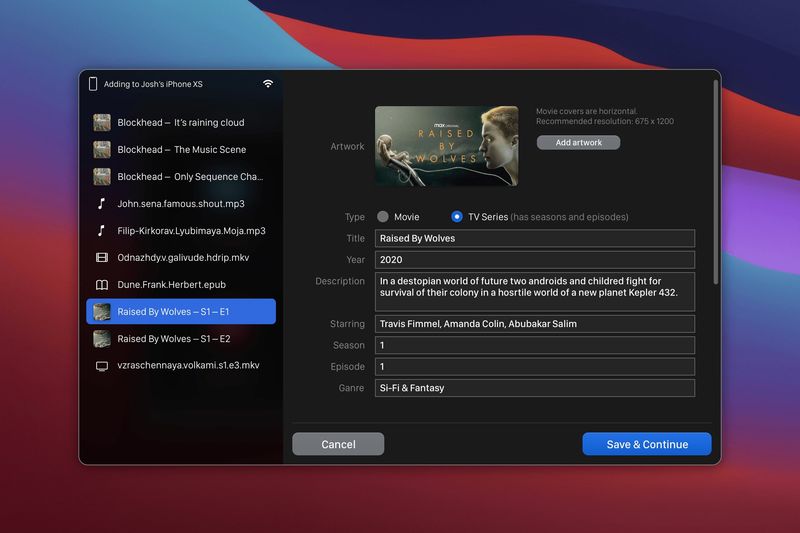Click film strip icon for Odnazhdy.v.galivude.hdrip.mkv
Viewport: 800px width, 533px height.
[102, 258]
